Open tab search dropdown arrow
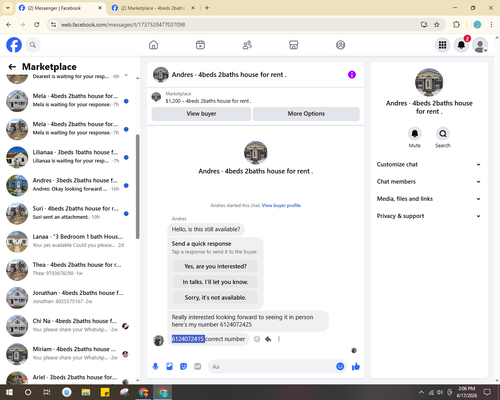Image resolution: width=500 pixels, height=400 pixels. 8,8
